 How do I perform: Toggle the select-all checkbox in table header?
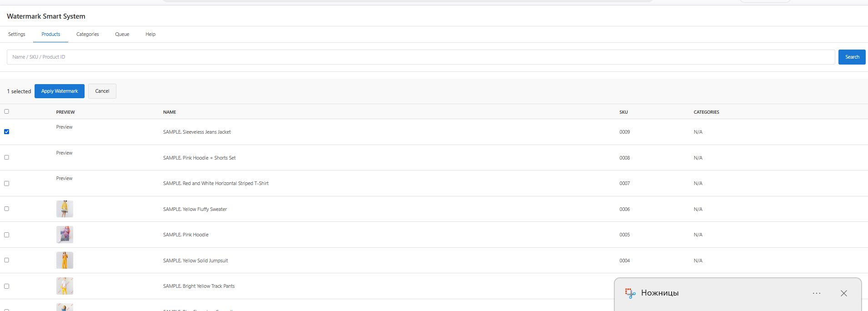7,111
